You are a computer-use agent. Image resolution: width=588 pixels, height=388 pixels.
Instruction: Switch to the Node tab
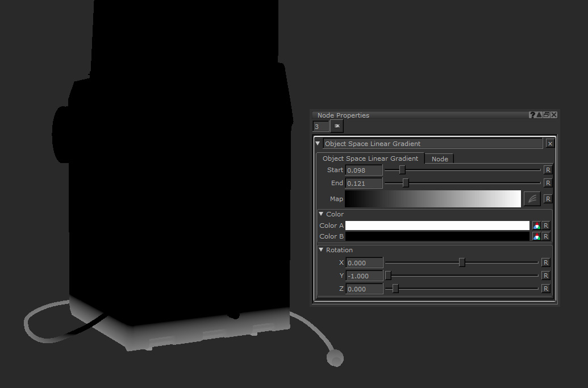(x=439, y=158)
